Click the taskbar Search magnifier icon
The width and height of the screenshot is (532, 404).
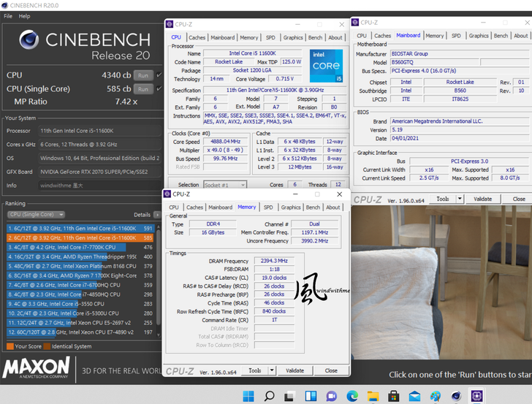pos(269,396)
